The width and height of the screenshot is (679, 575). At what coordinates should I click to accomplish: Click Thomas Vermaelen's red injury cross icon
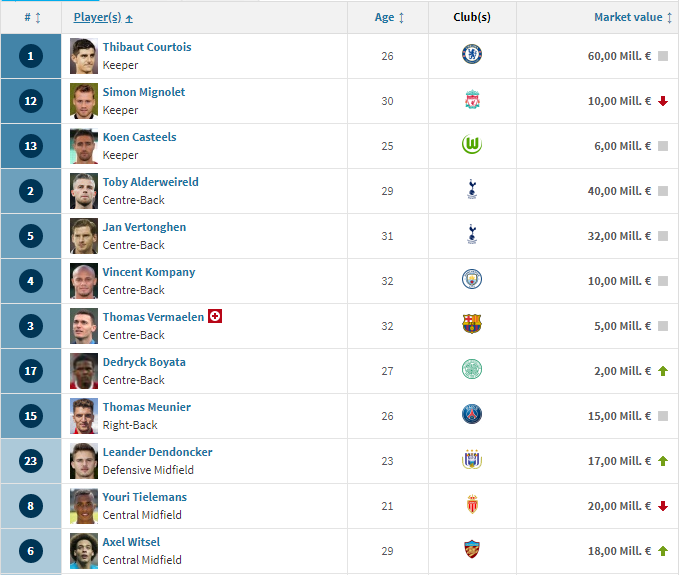[215, 316]
